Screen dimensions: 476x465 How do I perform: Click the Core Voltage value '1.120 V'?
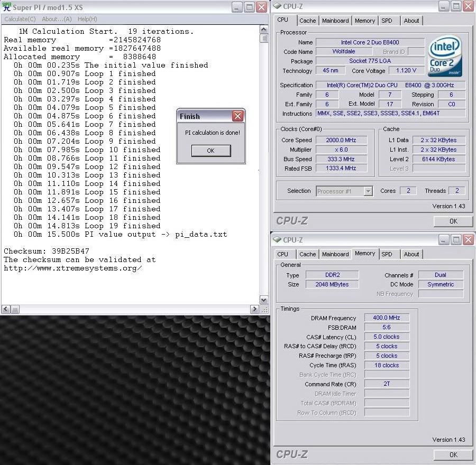pos(406,70)
